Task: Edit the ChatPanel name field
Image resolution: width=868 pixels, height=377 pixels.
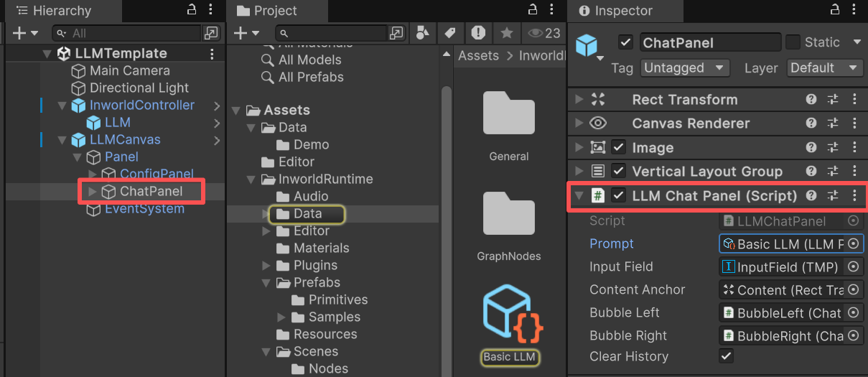Action: pos(710,42)
